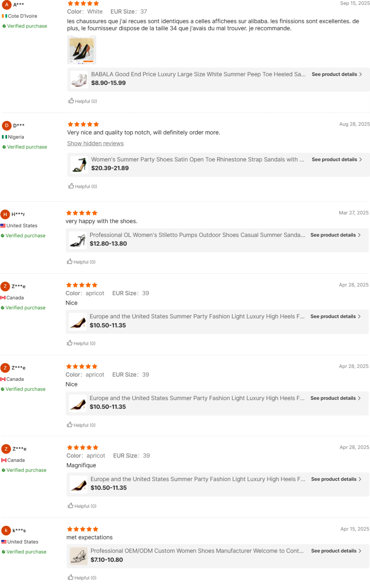Click the H avatar of reviewer H***r

(5, 214)
